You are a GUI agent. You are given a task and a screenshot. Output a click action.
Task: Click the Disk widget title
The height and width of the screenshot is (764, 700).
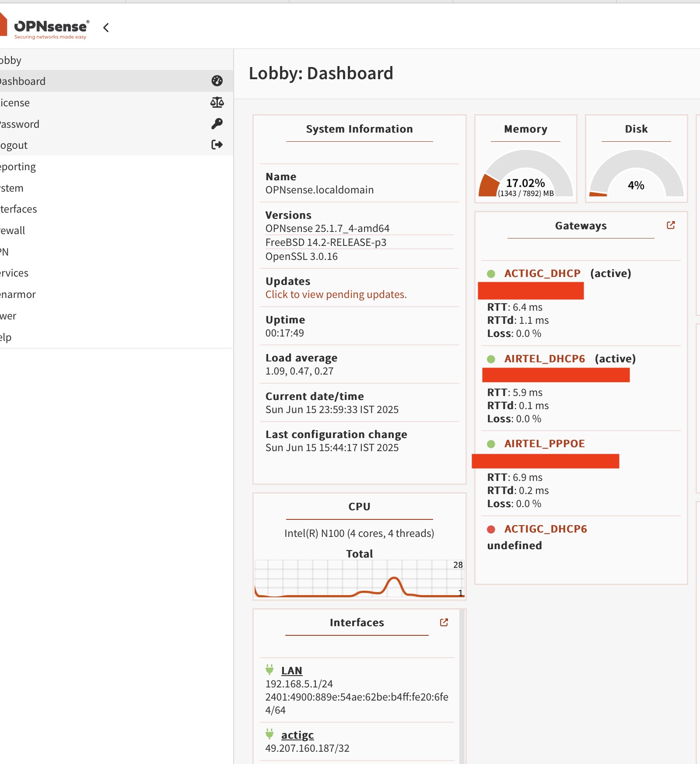click(x=637, y=129)
